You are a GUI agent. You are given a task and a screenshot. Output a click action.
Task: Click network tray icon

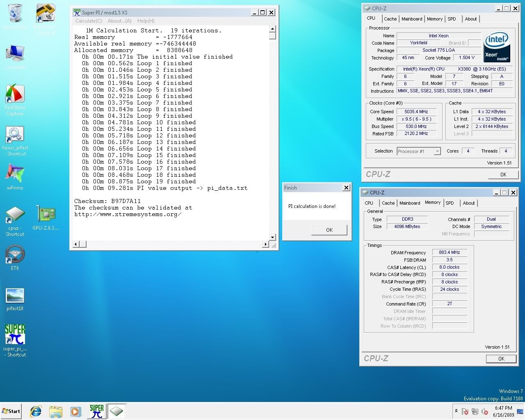tap(475, 411)
